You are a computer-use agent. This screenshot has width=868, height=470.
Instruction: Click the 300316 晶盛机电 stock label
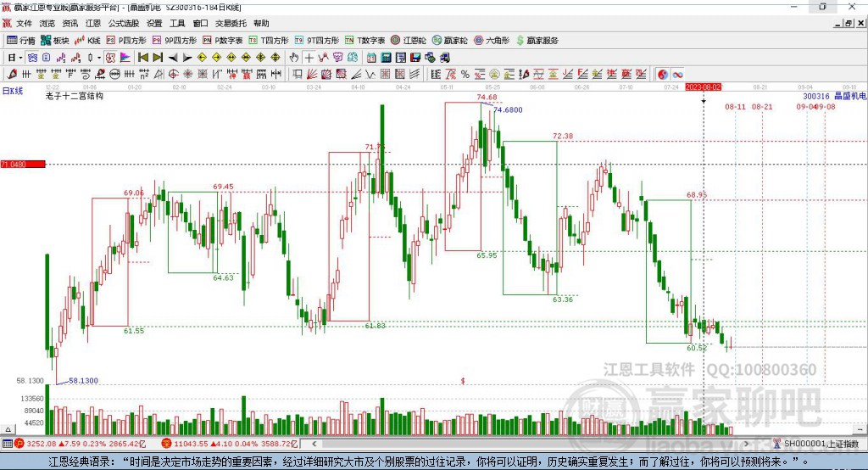[834, 97]
